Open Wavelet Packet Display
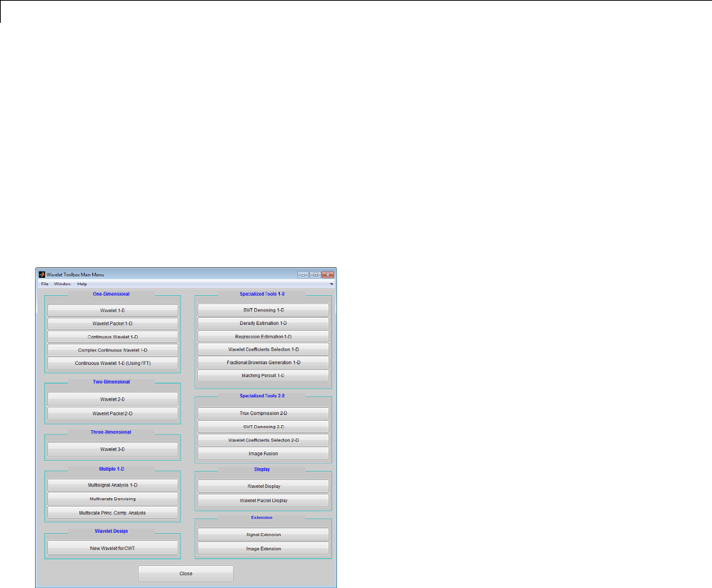The height and width of the screenshot is (588, 712). (264, 500)
